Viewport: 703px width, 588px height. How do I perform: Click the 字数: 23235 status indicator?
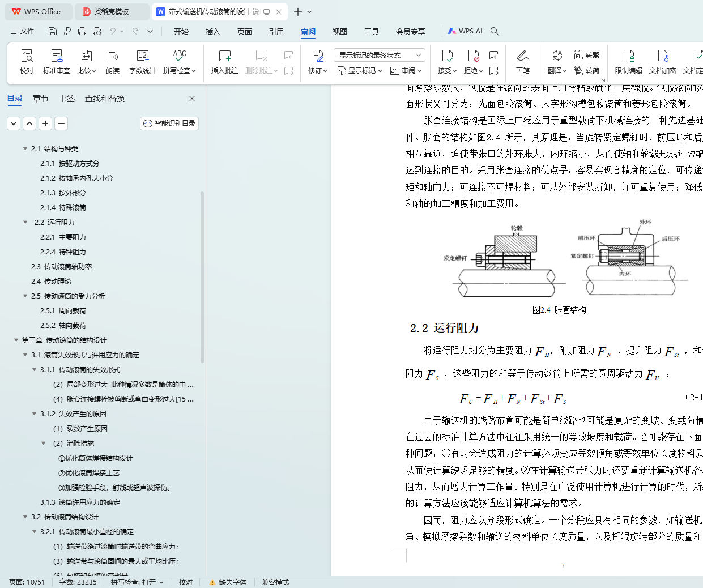(x=78, y=582)
